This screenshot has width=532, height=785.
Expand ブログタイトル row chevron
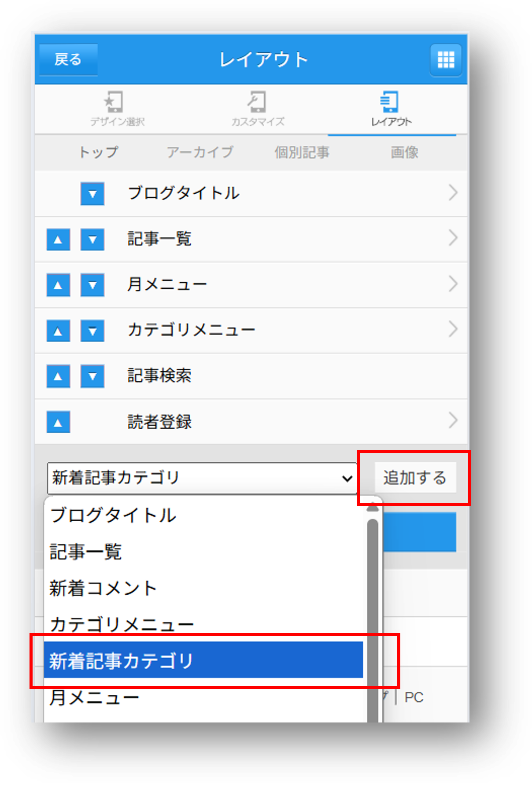click(x=453, y=193)
